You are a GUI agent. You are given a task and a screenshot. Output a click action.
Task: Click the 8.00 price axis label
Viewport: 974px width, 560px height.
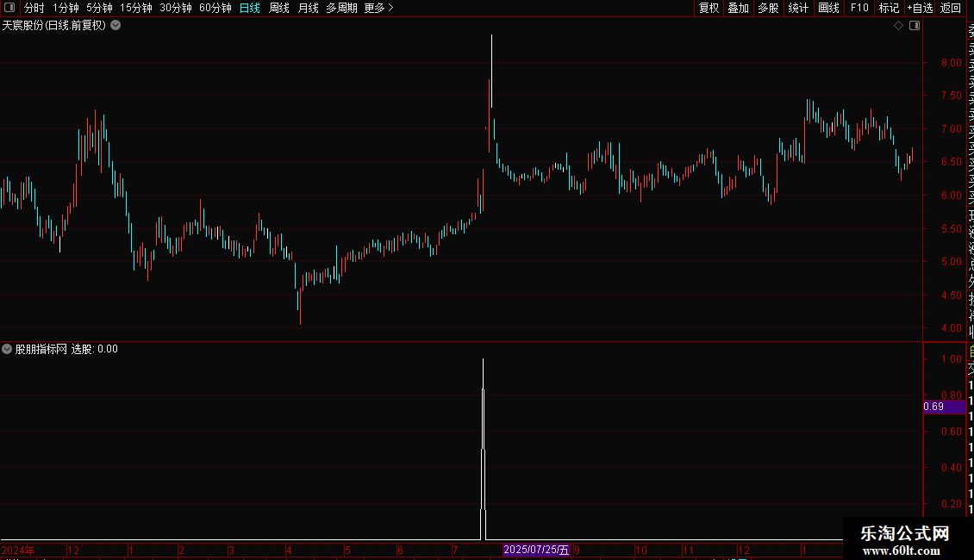pyautogui.click(x=951, y=63)
